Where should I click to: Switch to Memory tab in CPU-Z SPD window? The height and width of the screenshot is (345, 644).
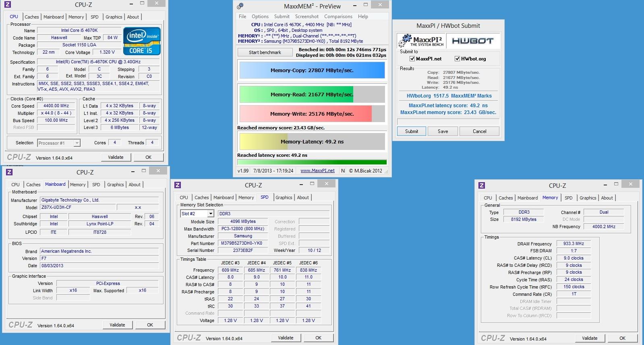tap(246, 197)
